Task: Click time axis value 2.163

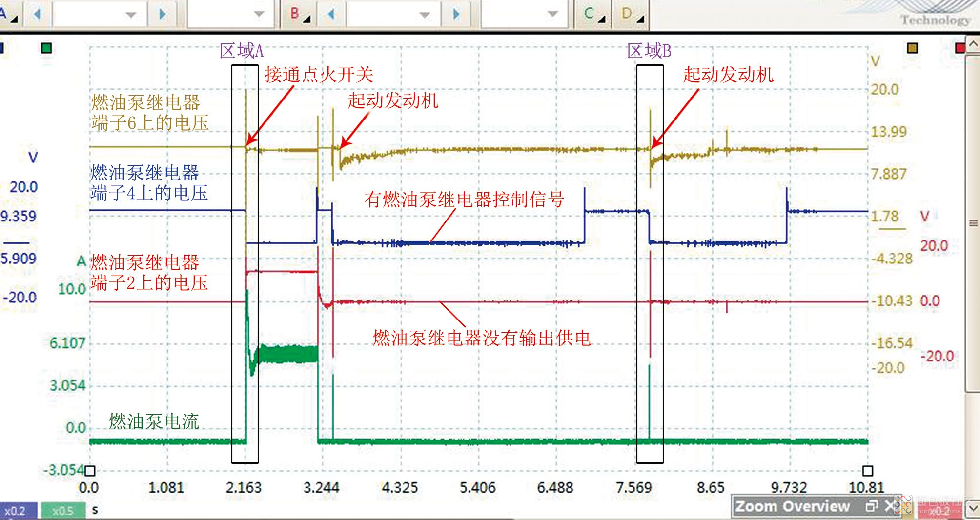Action: pyautogui.click(x=244, y=487)
